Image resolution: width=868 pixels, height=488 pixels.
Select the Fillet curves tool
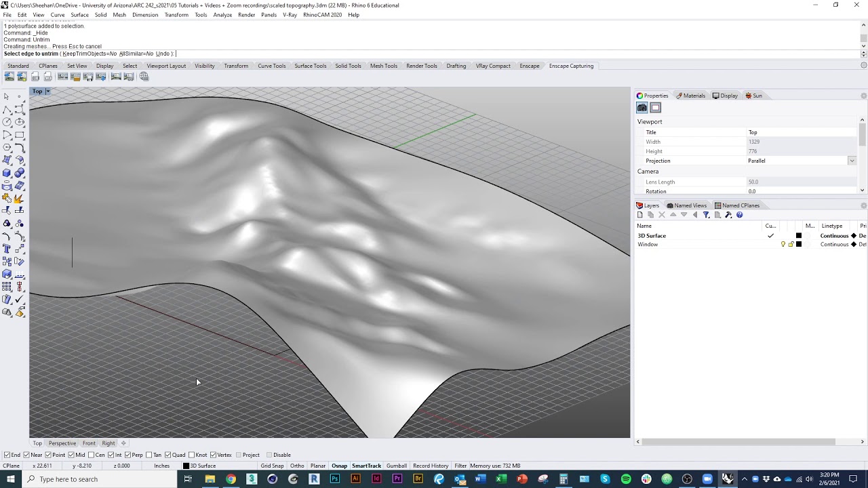click(20, 147)
